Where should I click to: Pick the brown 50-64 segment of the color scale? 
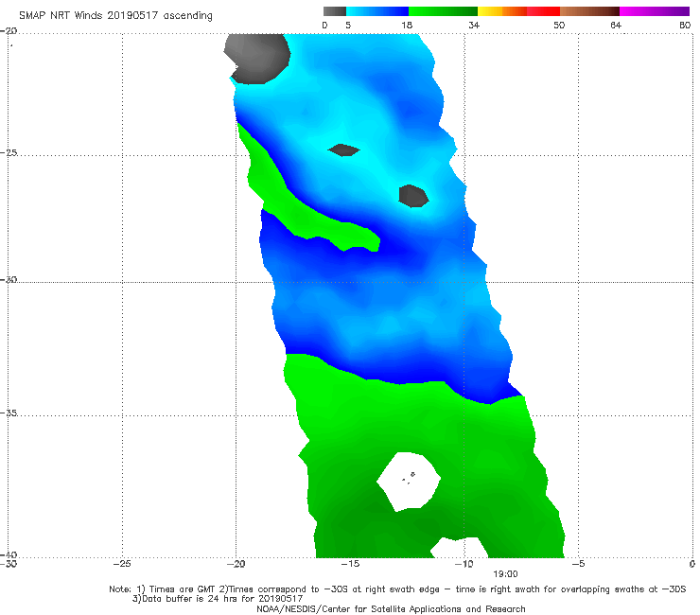[x=589, y=11]
